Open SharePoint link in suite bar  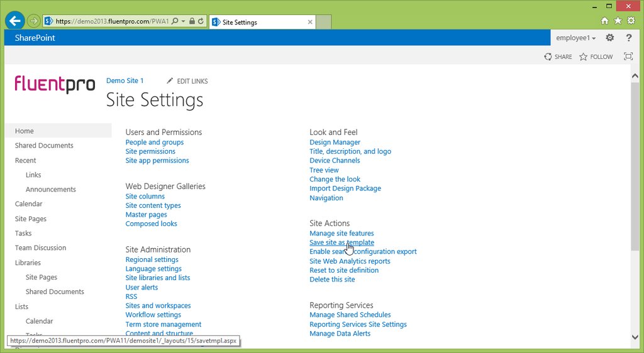click(35, 38)
